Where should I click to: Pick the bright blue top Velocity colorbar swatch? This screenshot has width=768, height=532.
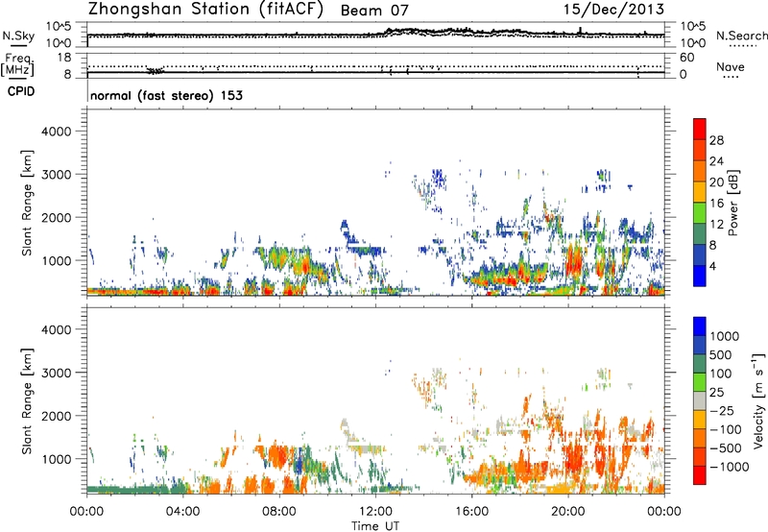[700, 326]
